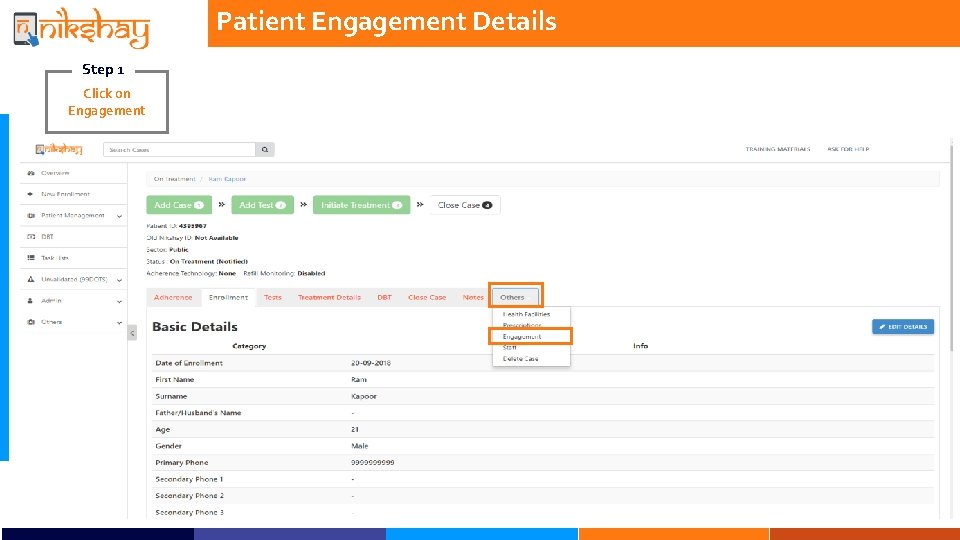This screenshot has height=540, width=960.
Task: Click the First Name value 'Ram'
Action: tap(359, 380)
